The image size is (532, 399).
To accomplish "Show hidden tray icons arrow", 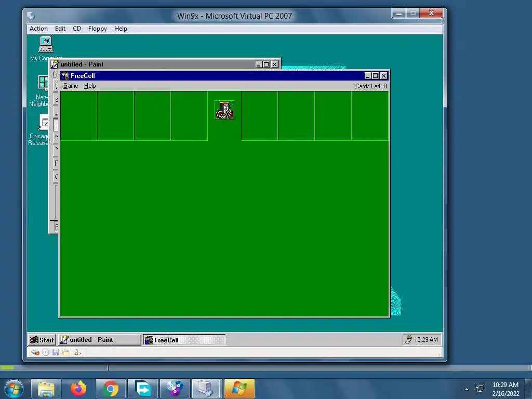I will [467, 389].
